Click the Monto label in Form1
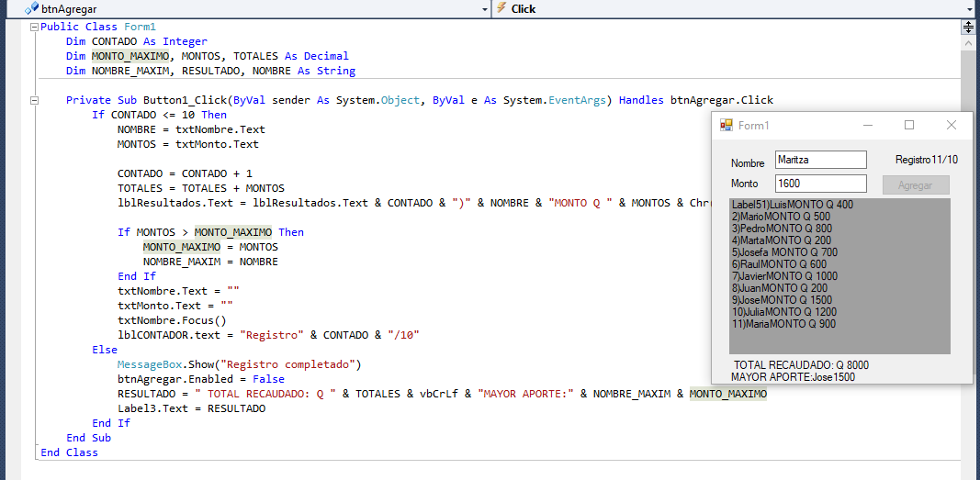Image resolution: width=980 pixels, height=480 pixels. pyautogui.click(x=744, y=184)
